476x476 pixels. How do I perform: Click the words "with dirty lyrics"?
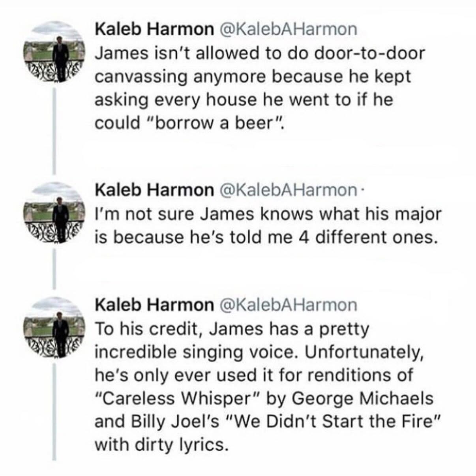click(x=162, y=445)
